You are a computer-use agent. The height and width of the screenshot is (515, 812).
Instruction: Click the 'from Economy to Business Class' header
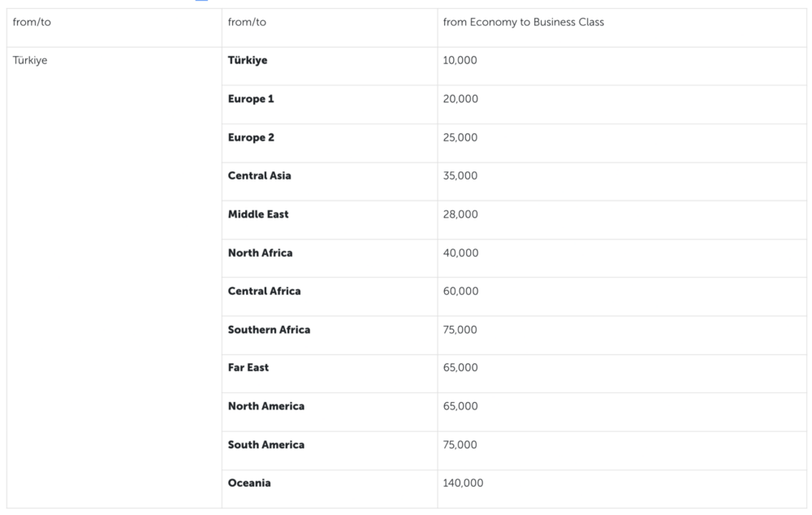[x=524, y=23]
